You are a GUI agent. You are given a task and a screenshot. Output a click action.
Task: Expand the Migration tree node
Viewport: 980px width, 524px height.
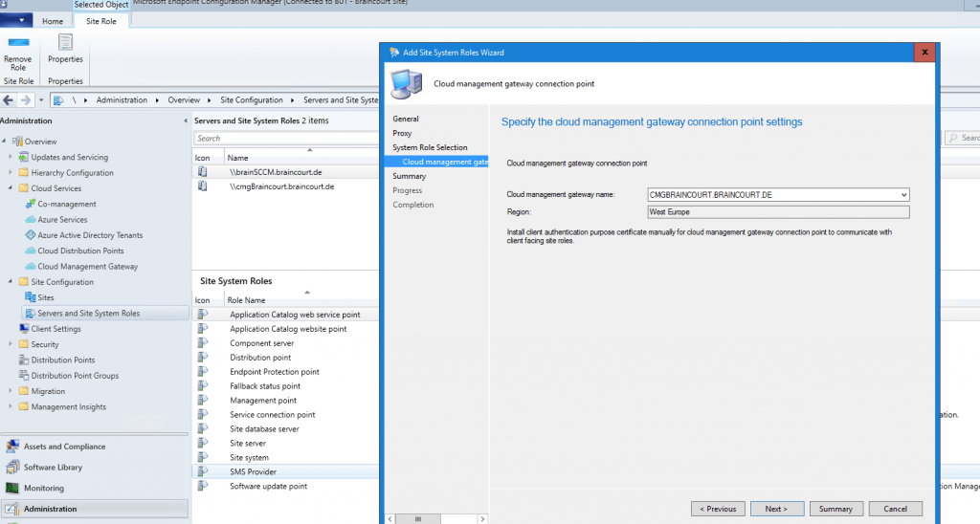click(10, 391)
